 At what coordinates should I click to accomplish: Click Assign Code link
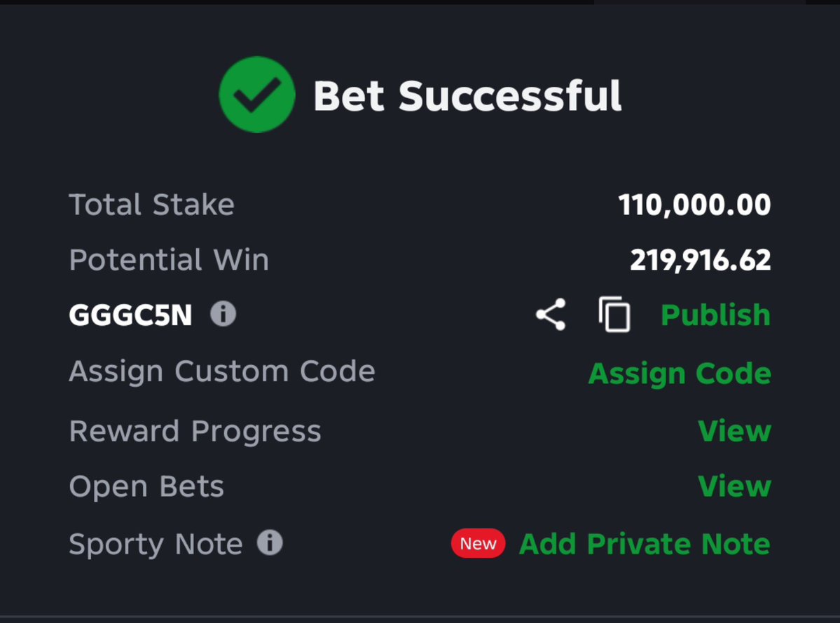[680, 374]
